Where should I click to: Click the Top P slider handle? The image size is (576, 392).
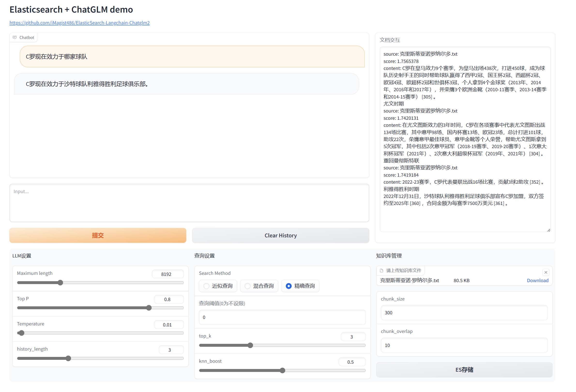click(149, 308)
